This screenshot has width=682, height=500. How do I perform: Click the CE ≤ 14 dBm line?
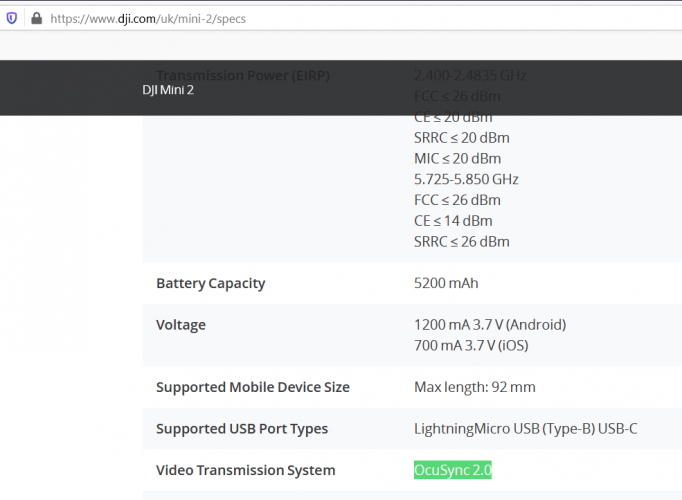tap(452, 221)
